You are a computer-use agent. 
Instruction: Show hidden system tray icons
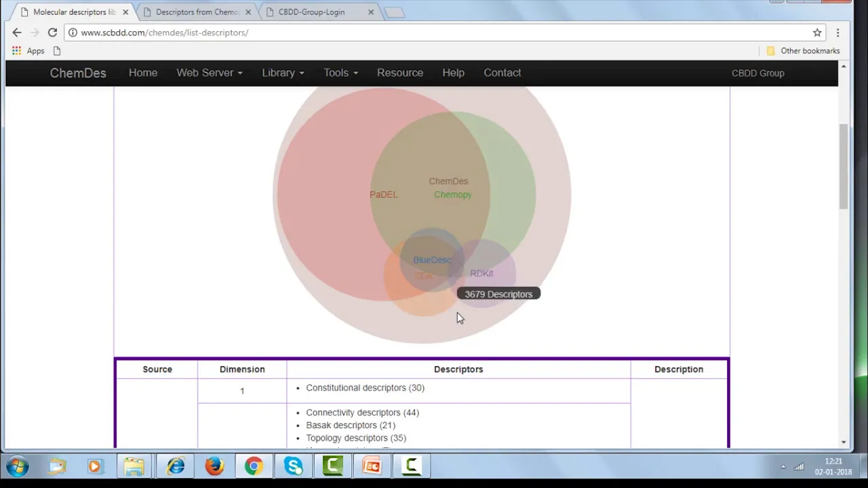(x=783, y=466)
